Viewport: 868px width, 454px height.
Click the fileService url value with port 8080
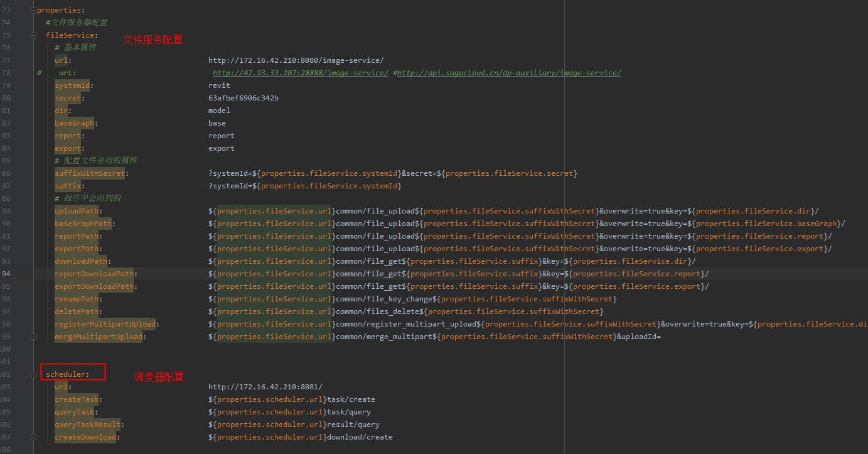click(296, 60)
